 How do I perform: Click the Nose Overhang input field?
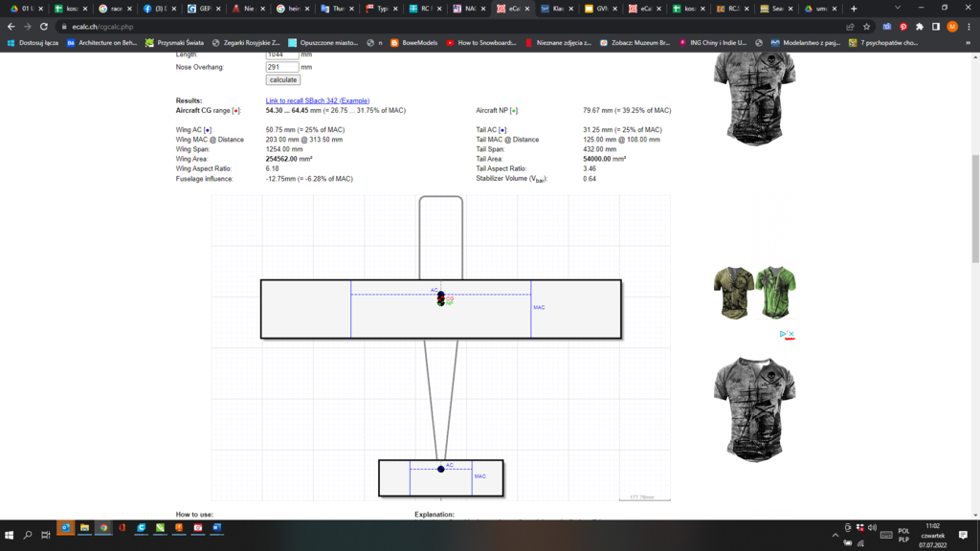pyautogui.click(x=282, y=67)
